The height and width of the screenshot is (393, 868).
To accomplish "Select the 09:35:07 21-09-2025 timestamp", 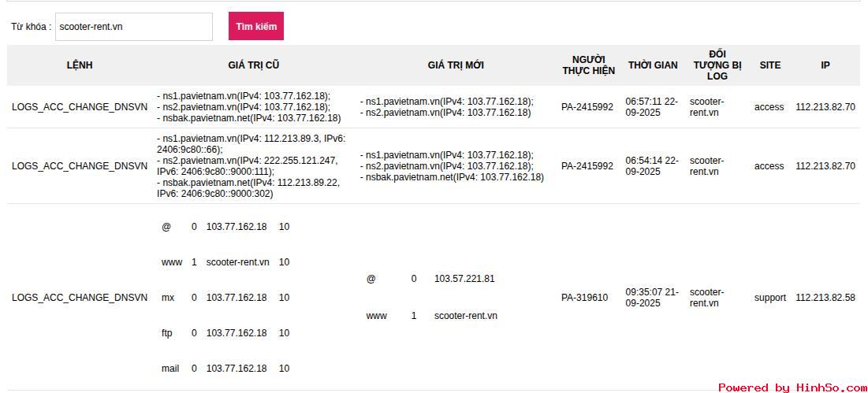I will 652,298.
